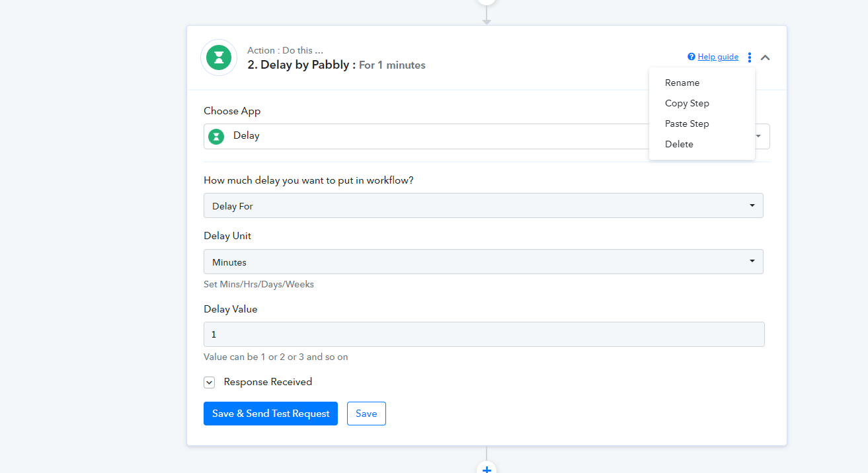
Task: Click the step title Delay by Pabbly
Action: pyautogui.click(x=301, y=65)
